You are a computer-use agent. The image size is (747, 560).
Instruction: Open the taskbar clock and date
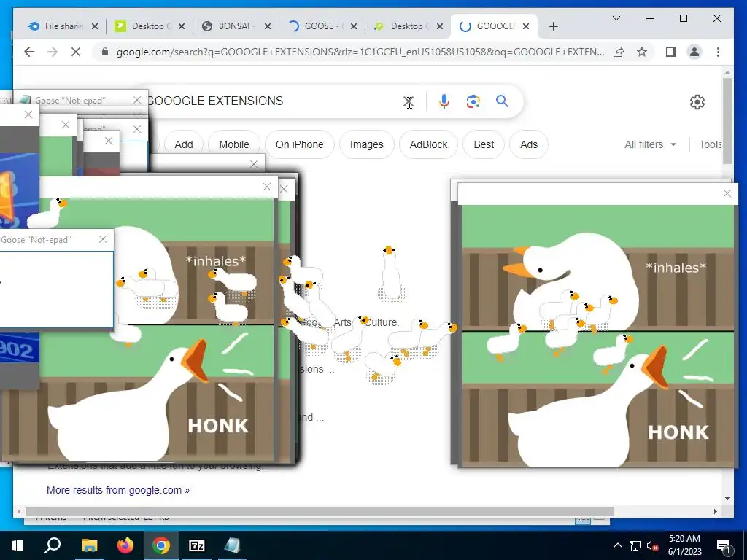tap(684, 545)
